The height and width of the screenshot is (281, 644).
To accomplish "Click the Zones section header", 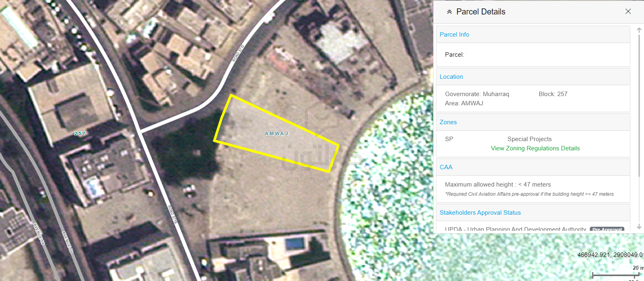I will pos(533,122).
